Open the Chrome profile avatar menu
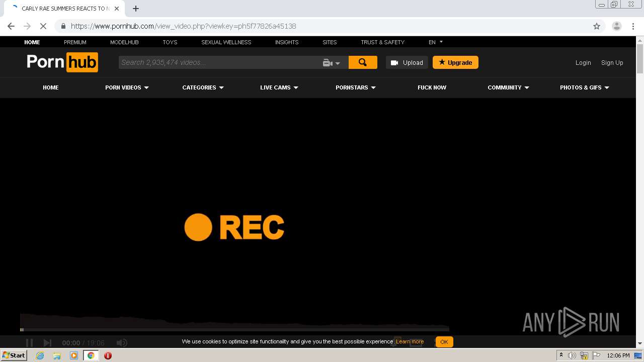Image resolution: width=644 pixels, height=362 pixels. click(617, 26)
